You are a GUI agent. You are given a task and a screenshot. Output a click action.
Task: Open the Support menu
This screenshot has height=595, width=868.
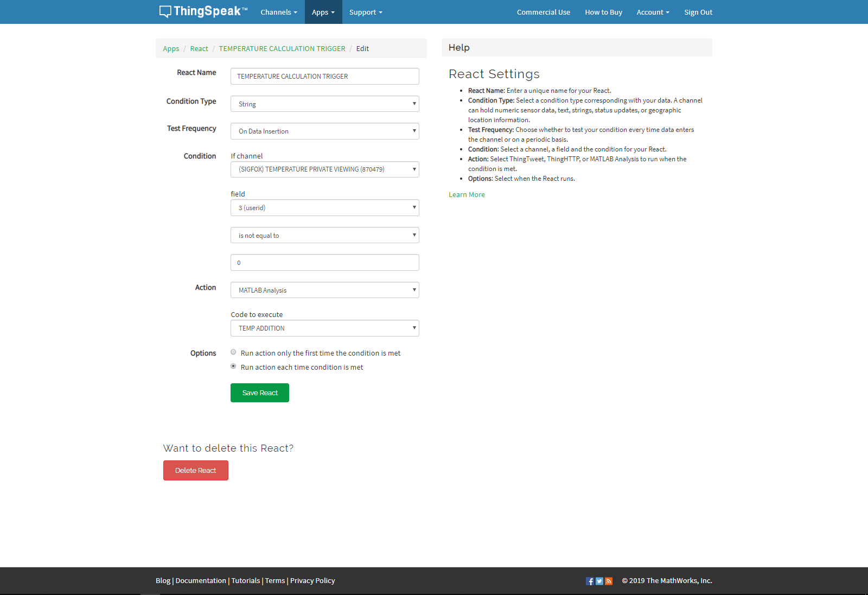pyautogui.click(x=365, y=12)
